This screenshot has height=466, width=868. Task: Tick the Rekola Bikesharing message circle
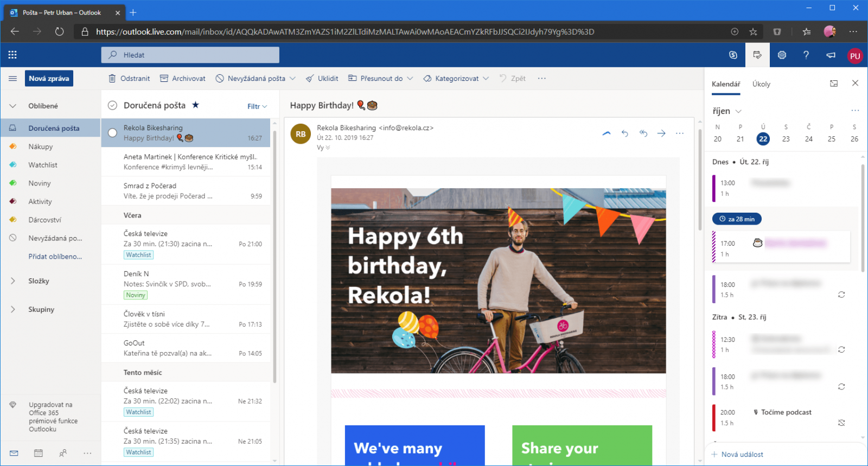pyautogui.click(x=112, y=133)
